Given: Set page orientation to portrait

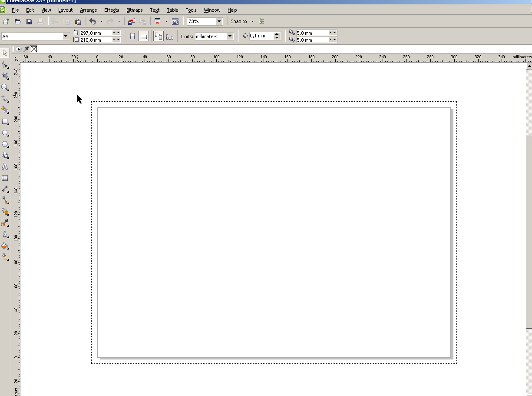Looking at the screenshot, I should pos(132,37).
